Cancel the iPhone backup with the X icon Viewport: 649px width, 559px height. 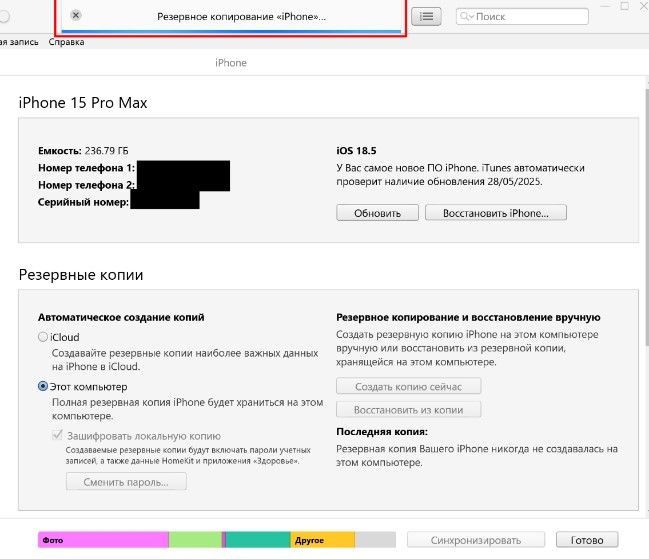pyautogui.click(x=77, y=16)
